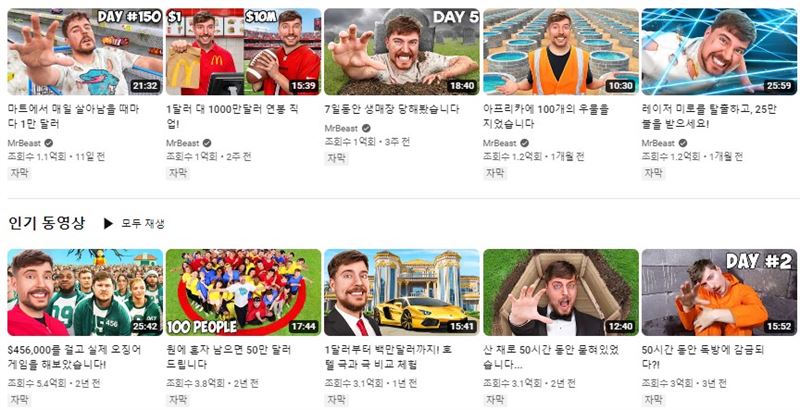Screen dimensions: 800x410
Task: Open title 원에 혼자 남으면 50만 달러 드립니다
Action: [x=228, y=357]
